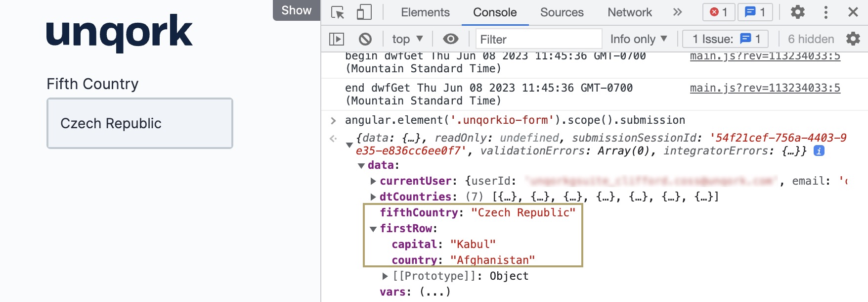Click the object info i icon
Image resolution: width=868 pixels, height=302 pixels.
819,151
